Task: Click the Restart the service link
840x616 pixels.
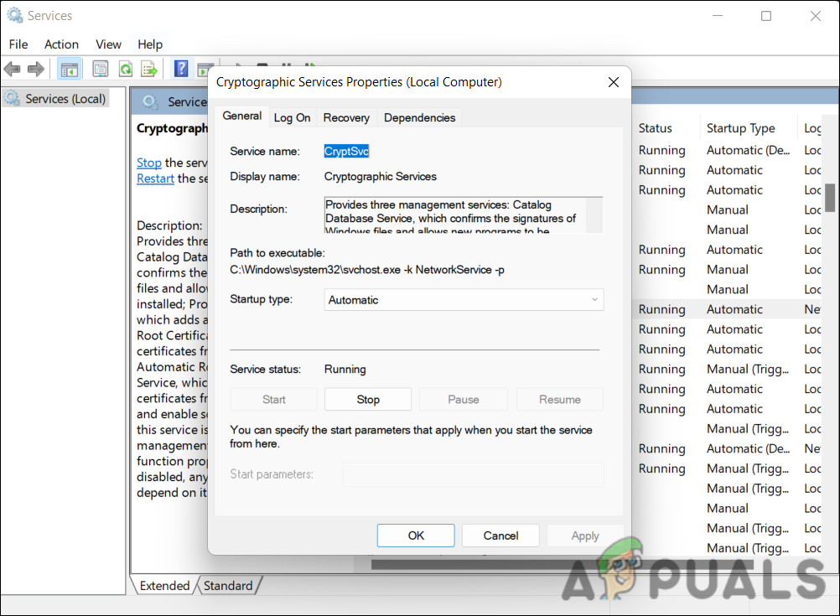Action: (155, 179)
